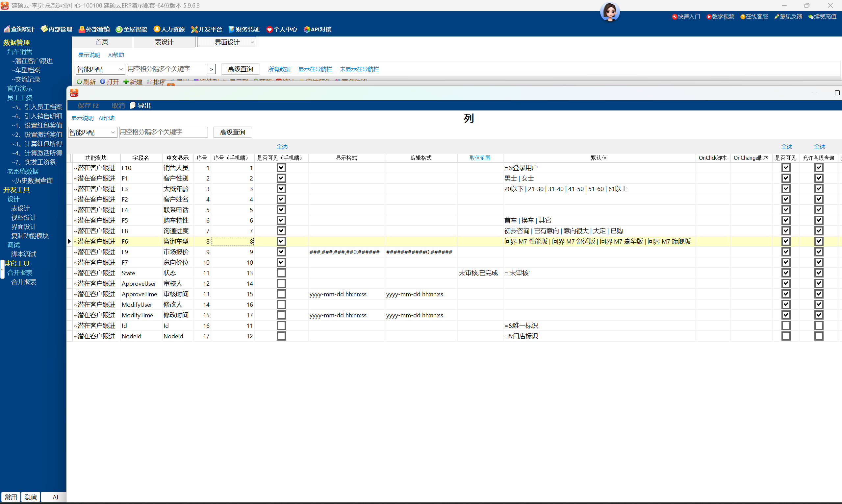Screen dimensions: 842x504
Task: Click the 导出 export icon
Action: 133,106
